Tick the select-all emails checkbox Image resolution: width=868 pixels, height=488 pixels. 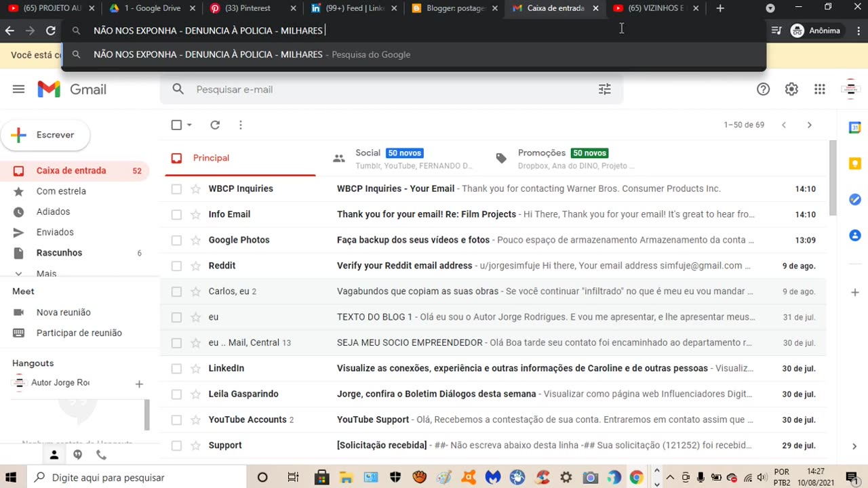pos(176,125)
